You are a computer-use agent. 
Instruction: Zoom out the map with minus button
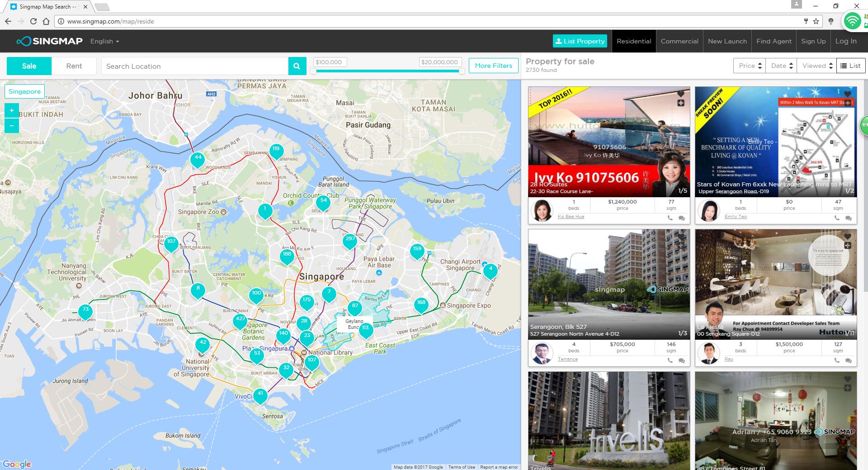[x=12, y=126]
